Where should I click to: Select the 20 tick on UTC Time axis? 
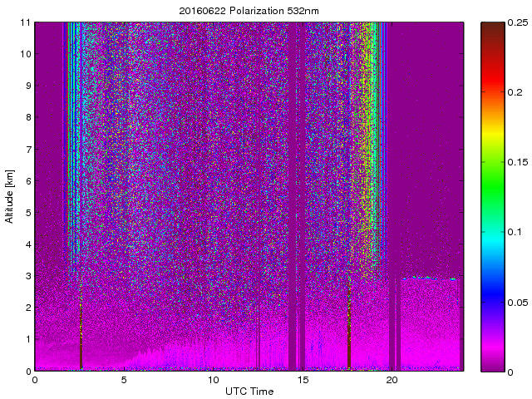pyautogui.click(x=392, y=379)
